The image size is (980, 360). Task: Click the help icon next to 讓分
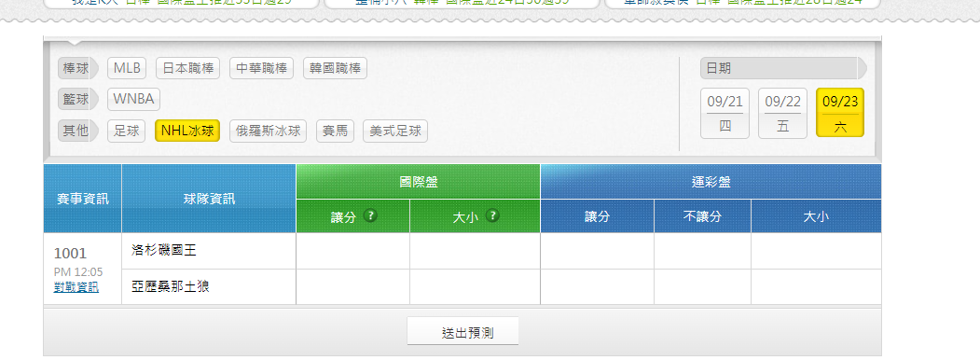click(370, 216)
